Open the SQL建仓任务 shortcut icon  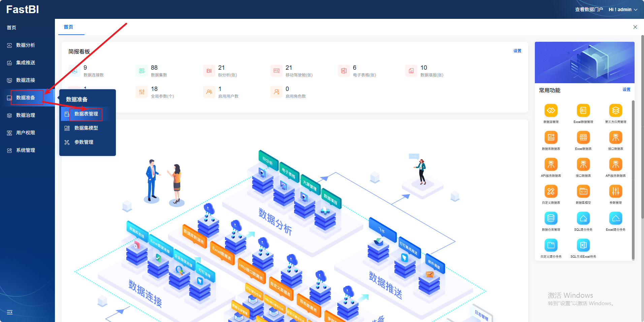583,219
